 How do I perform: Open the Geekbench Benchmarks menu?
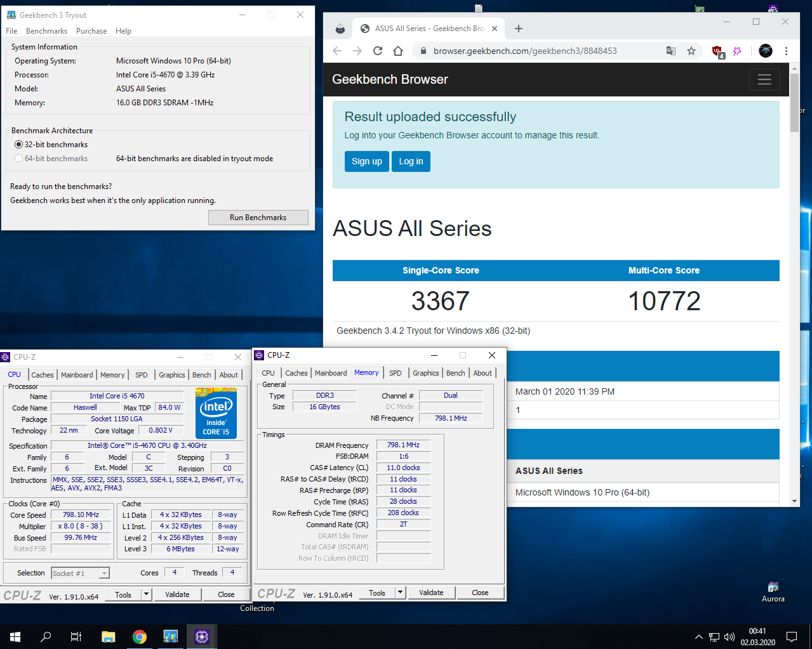[x=46, y=31]
